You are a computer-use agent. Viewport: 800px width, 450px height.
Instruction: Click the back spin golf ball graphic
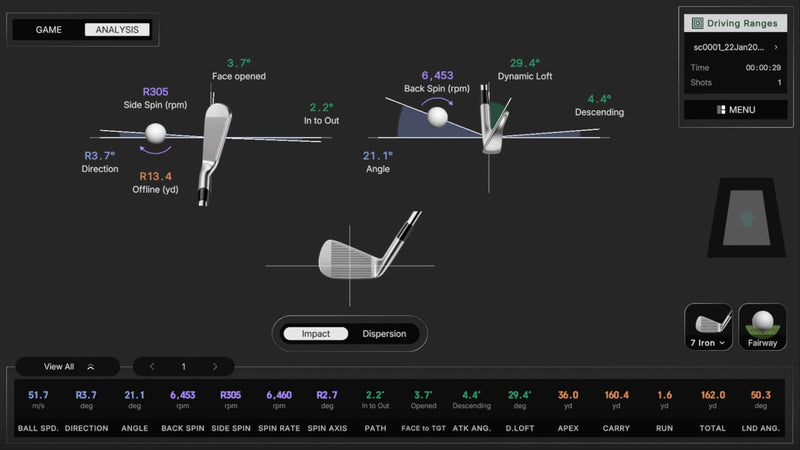click(x=438, y=117)
